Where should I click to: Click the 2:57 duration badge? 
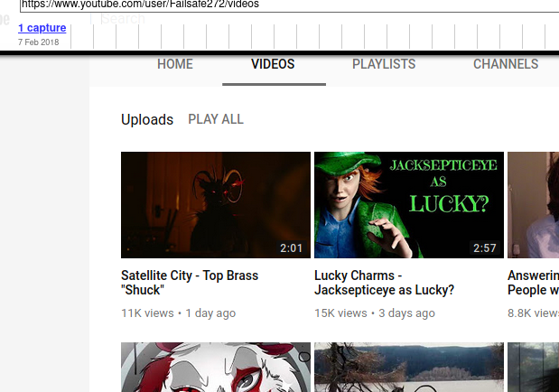pos(484,247)
